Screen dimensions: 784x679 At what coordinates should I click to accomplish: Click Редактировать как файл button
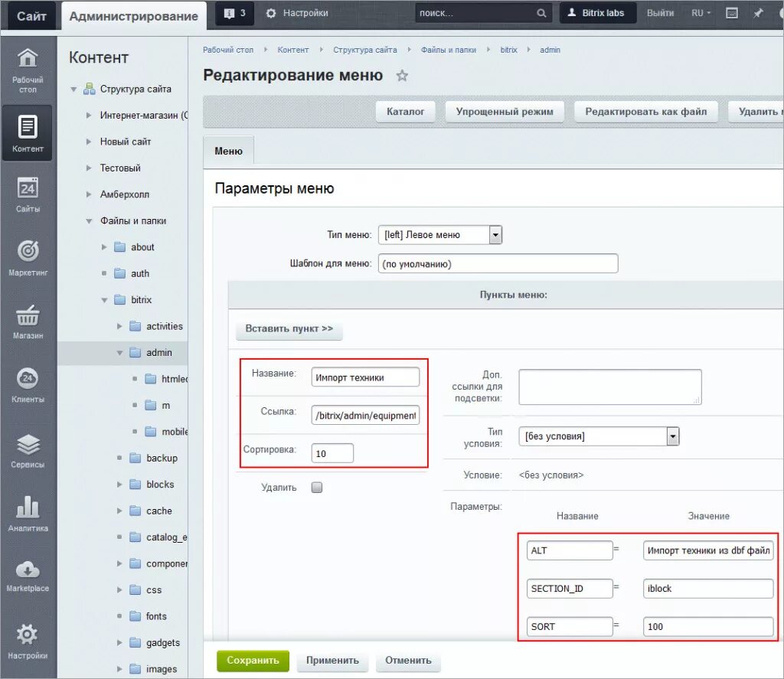[646, 112]
